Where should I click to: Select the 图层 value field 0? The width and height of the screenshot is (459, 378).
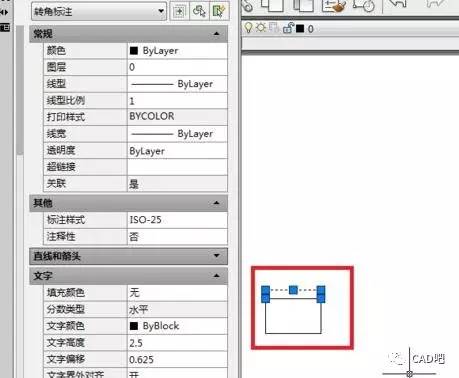coord(177,67)
